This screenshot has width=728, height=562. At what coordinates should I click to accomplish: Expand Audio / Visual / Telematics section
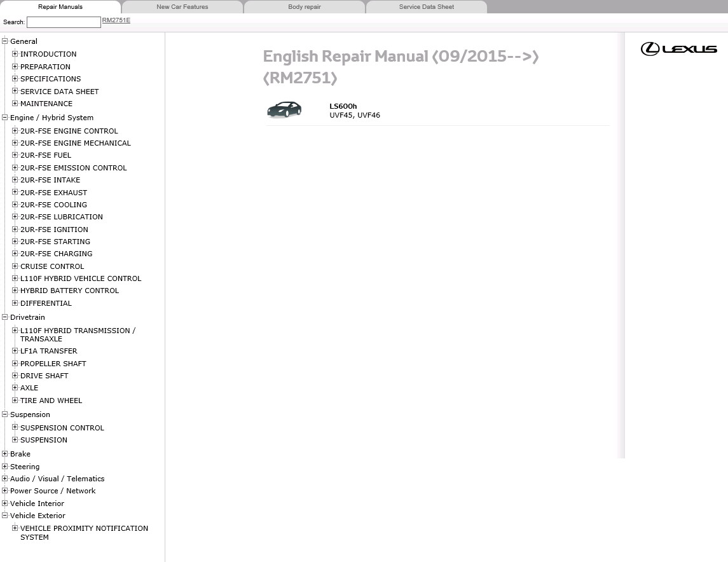pos(5,478)
